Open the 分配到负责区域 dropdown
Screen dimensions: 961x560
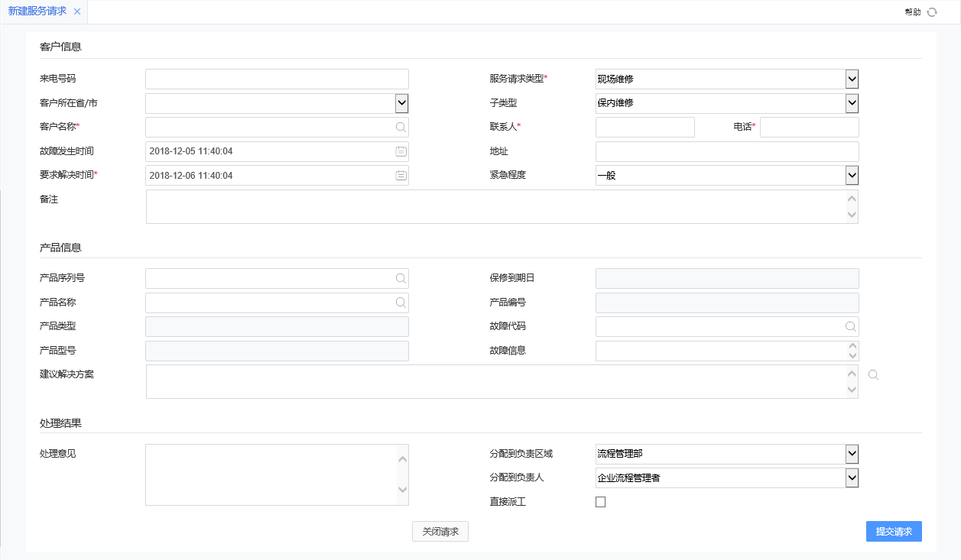click(x=852, y=454)
